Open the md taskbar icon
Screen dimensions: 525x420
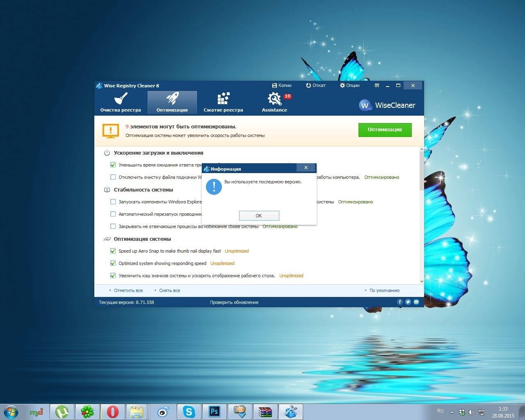(37, 412)
